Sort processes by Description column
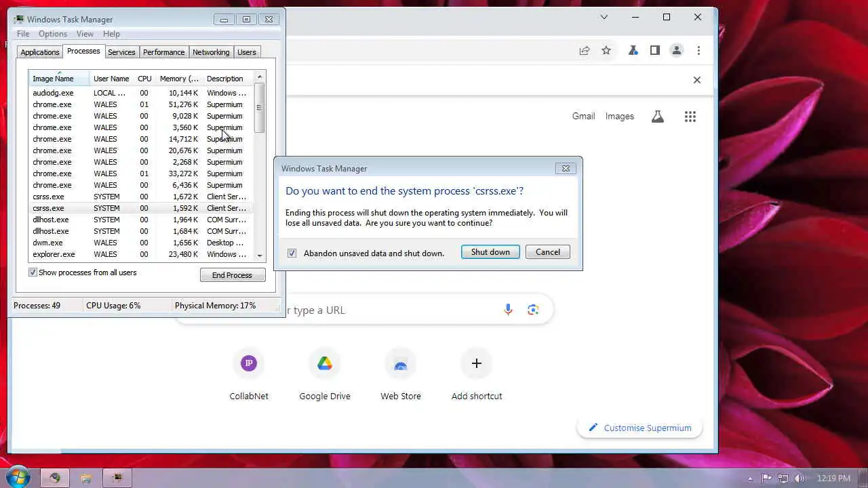868x488 pixels. [x=228, y=79]
